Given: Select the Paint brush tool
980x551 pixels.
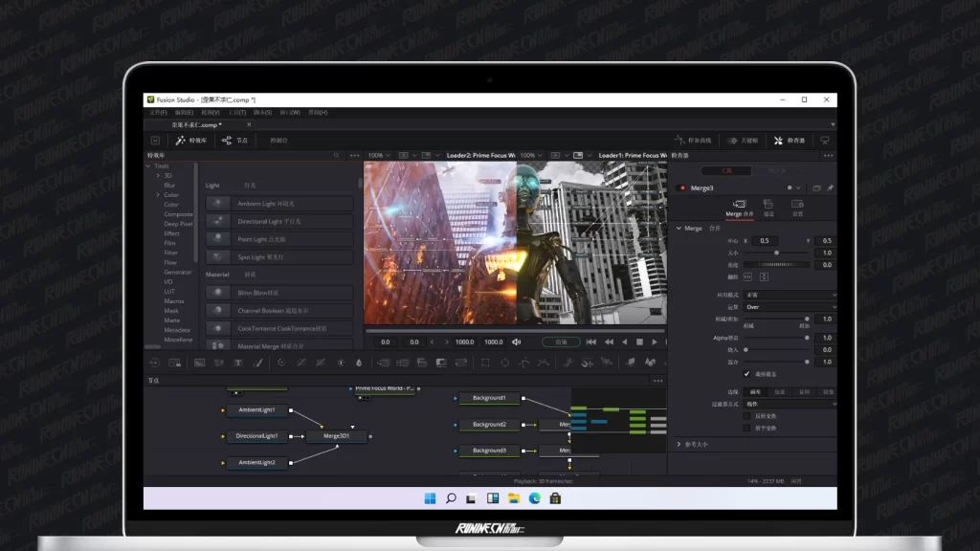Looking at the screenshot, I should click(257, 363).
